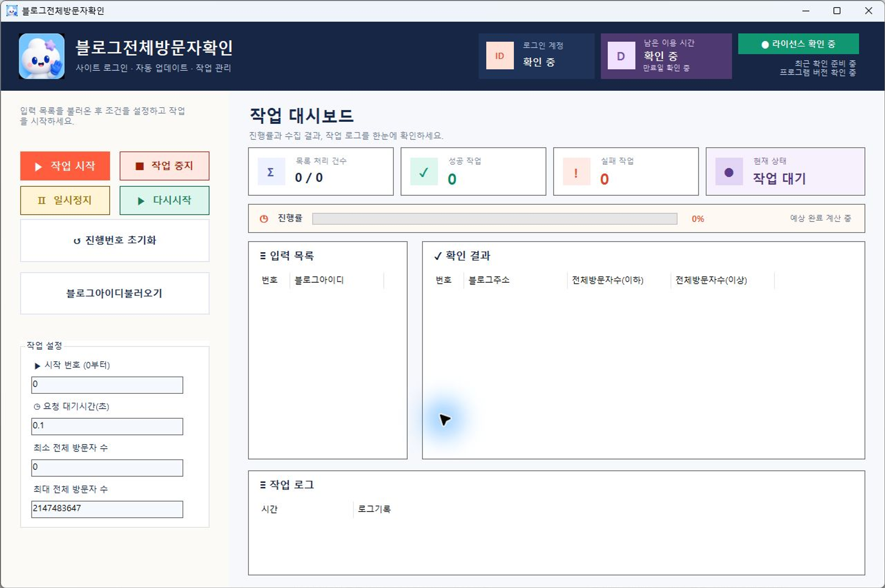
Task: Click the 작업 대기 current status text
Action: click(x=779, y=178)
